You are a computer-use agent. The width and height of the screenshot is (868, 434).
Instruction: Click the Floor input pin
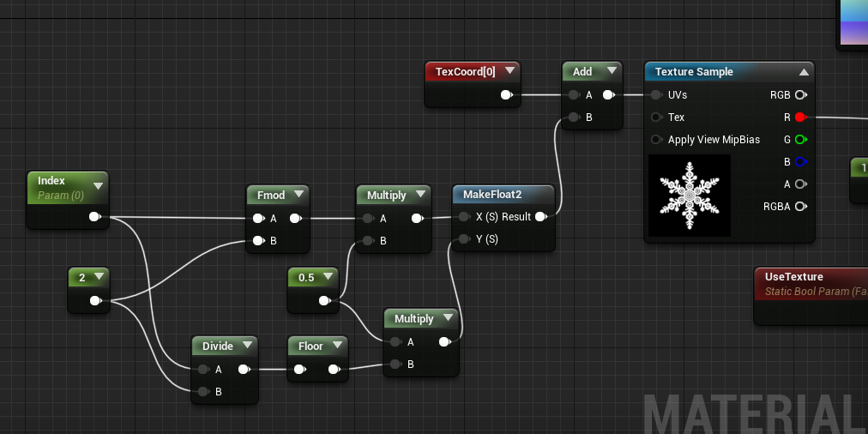tap(299, 369)
